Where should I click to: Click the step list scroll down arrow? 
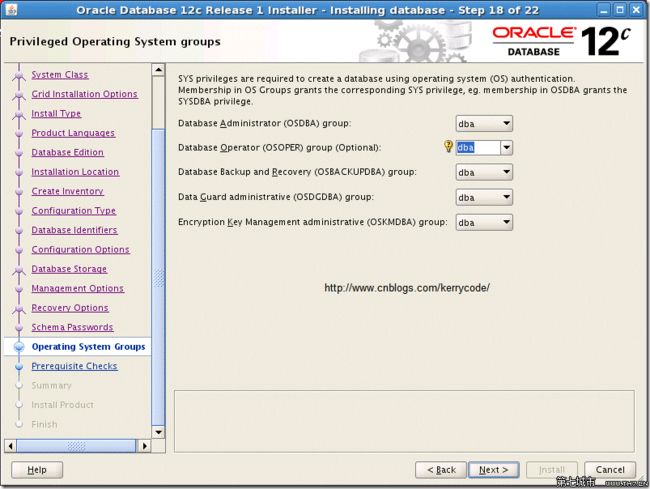(158, 432)
